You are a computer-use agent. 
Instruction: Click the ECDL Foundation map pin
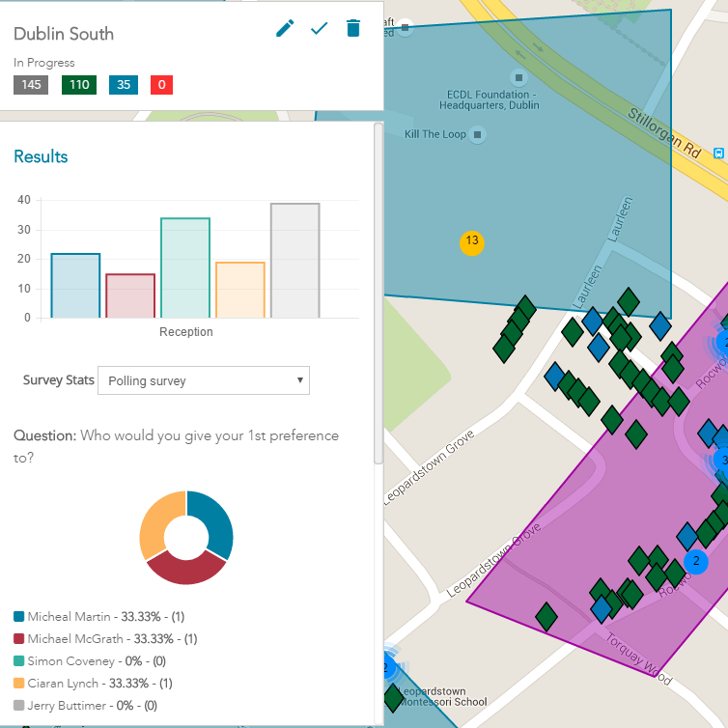519,77
